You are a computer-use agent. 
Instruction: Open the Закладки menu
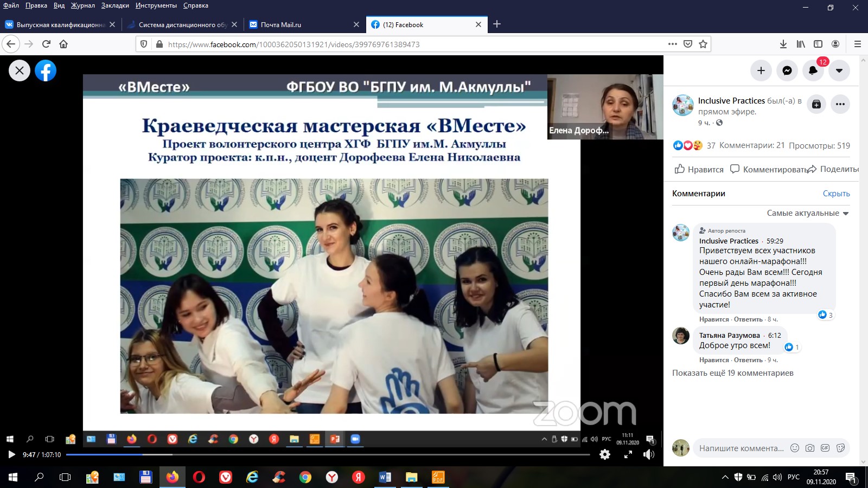(x=115, y=5)
